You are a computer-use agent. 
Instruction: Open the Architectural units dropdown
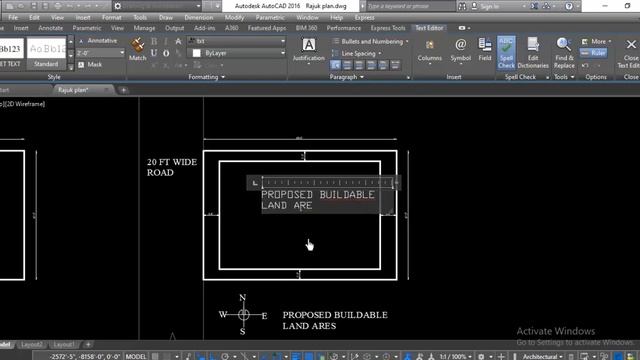point(542,356)
